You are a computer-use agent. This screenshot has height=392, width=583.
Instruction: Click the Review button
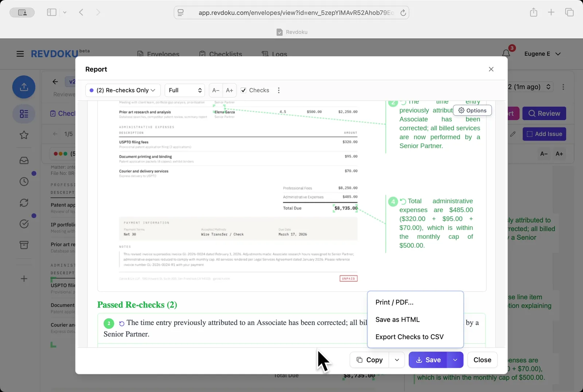coord(544,113)
